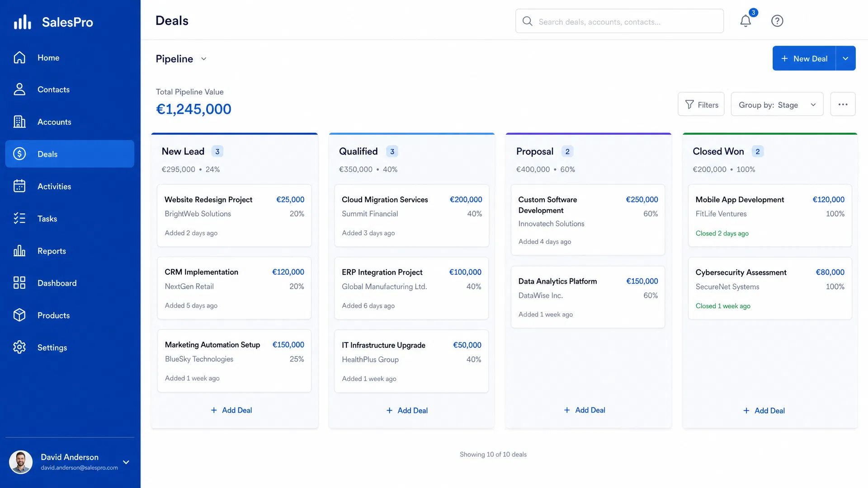
Task: Click Add Deal under Proposal column
Action: tap(584, 410)
